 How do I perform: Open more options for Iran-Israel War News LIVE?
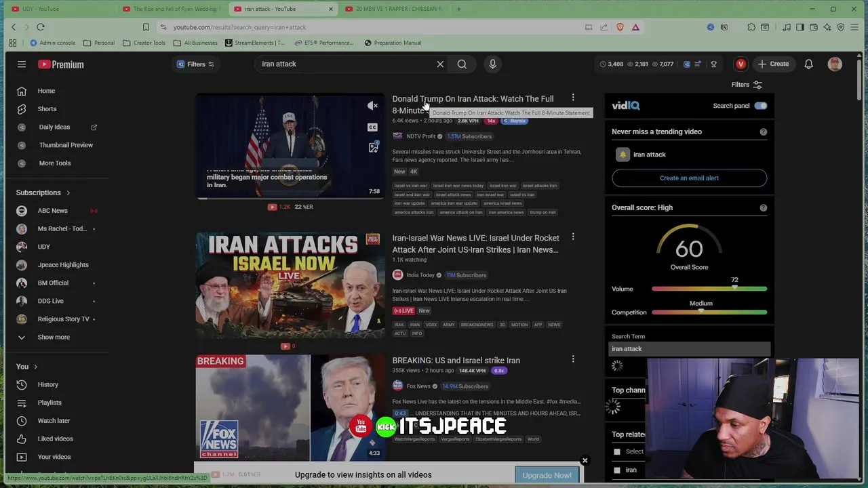pos(573,237)
